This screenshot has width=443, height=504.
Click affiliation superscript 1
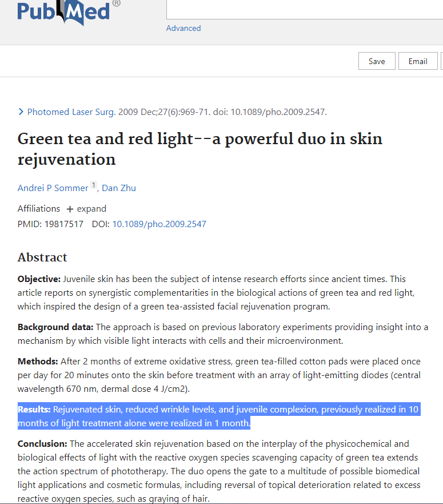coord(94,185)
